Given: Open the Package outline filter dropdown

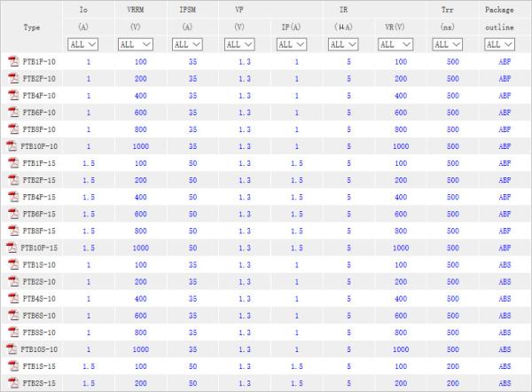Looking at the screenshot, I should (499, 44).
